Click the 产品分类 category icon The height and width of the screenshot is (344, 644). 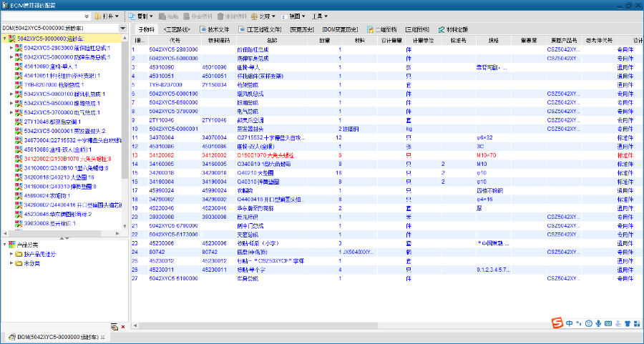(x=12, y=245)
